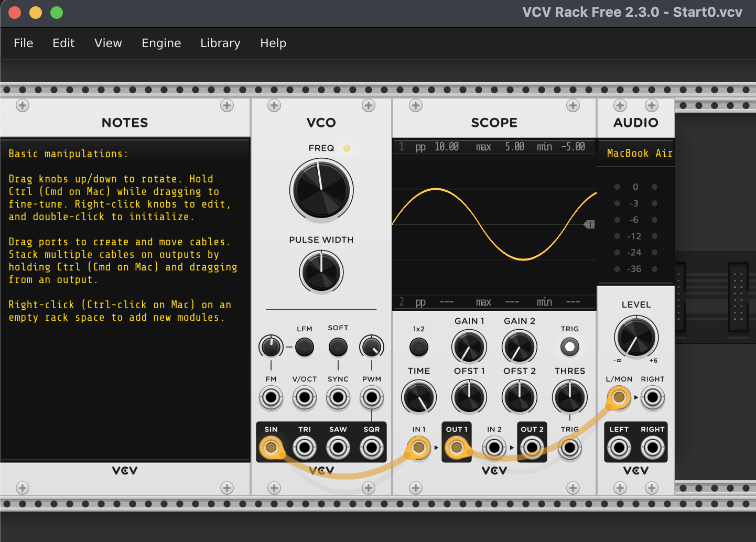Click the Audio LEVEL knob
The image size is (756, 542).
pos(636,337)
